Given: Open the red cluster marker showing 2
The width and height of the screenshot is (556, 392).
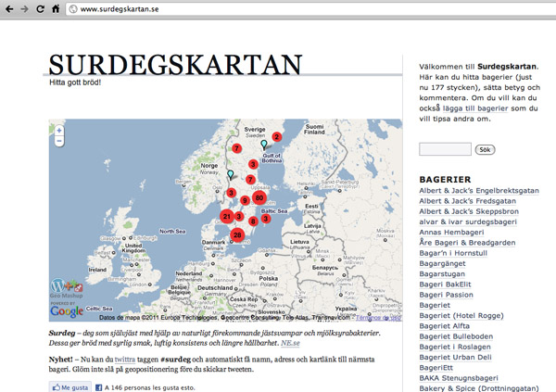Looking at the screenshot, I should click(x=277, y=136).
